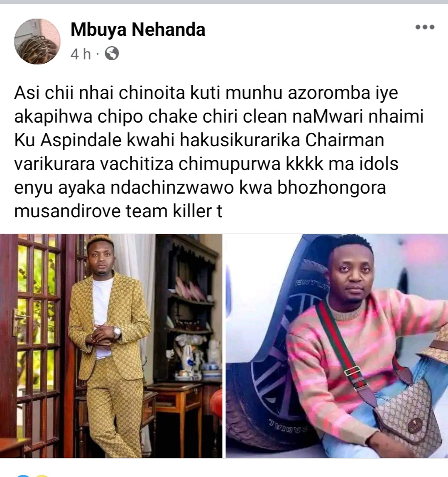
Task: Open the three-dot post options menu
Action: click(x=425, y=27)
